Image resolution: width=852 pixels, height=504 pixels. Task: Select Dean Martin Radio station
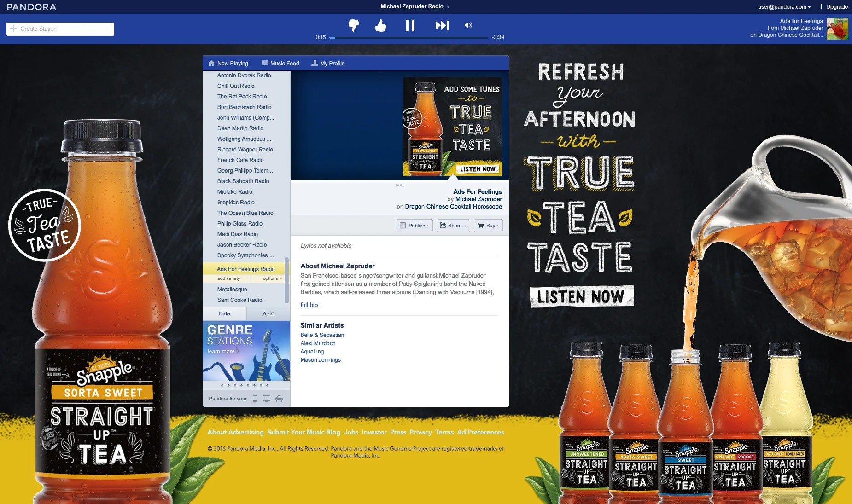(x=240, y=128)
